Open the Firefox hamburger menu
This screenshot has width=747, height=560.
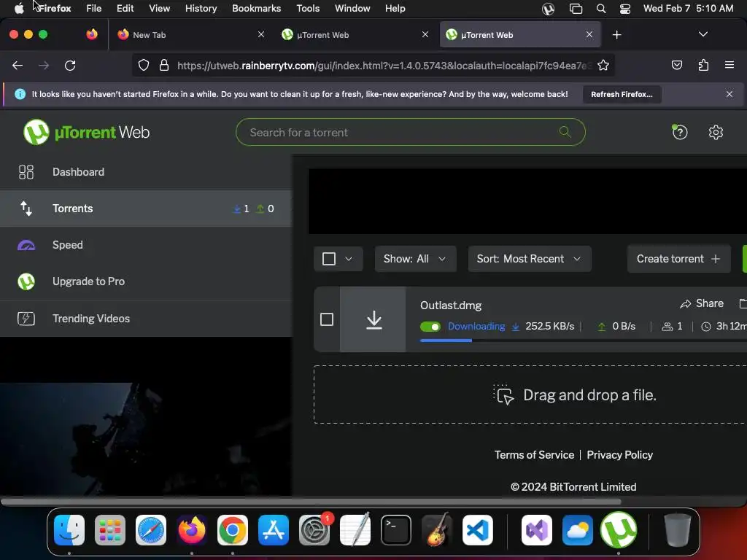click(x=729, y=65)
